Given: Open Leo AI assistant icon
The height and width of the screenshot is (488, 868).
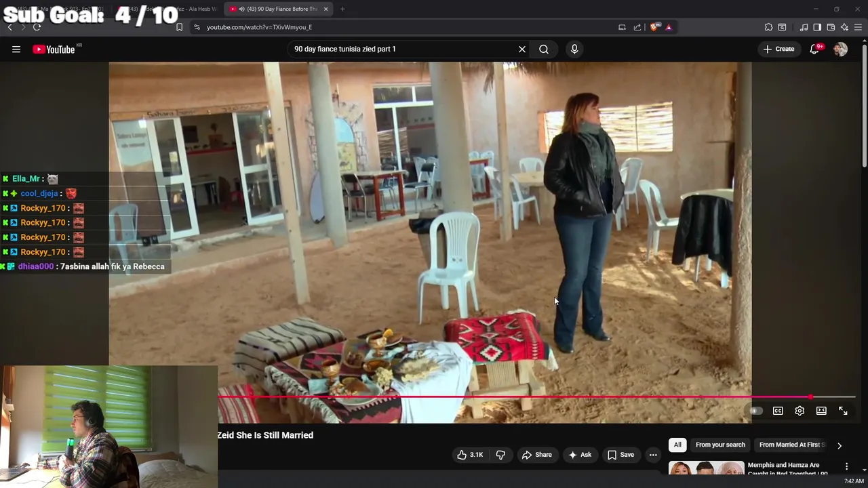Looking at the screenshot, I should [x=844, y=27].
